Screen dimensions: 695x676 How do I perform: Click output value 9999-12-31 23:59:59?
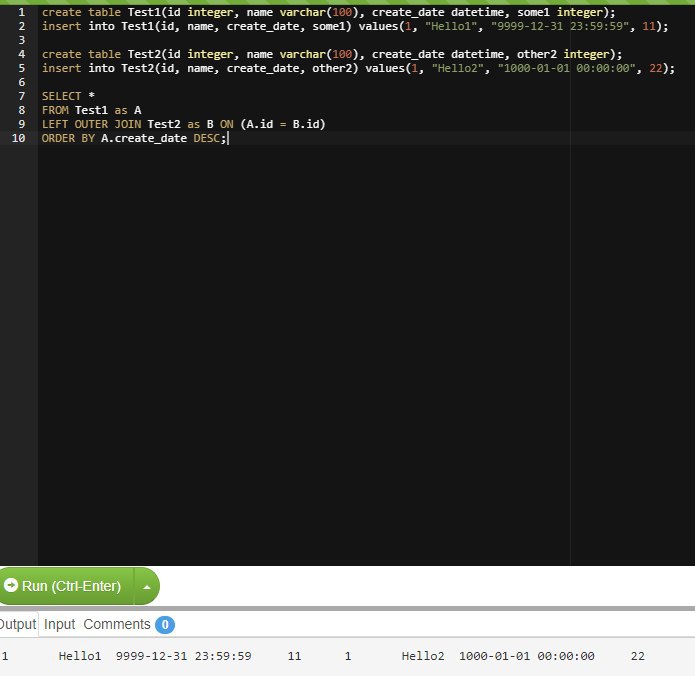[184, 656]
